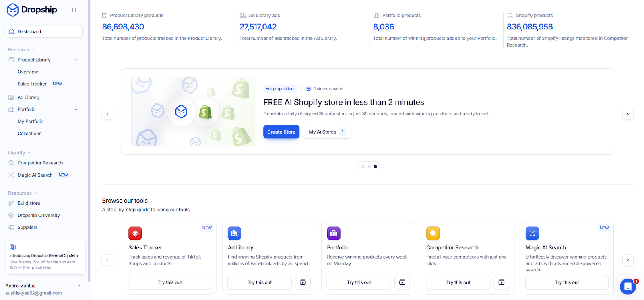Click the red Sales Tracker tool icon
644x300 pixels.
[135, 233]
